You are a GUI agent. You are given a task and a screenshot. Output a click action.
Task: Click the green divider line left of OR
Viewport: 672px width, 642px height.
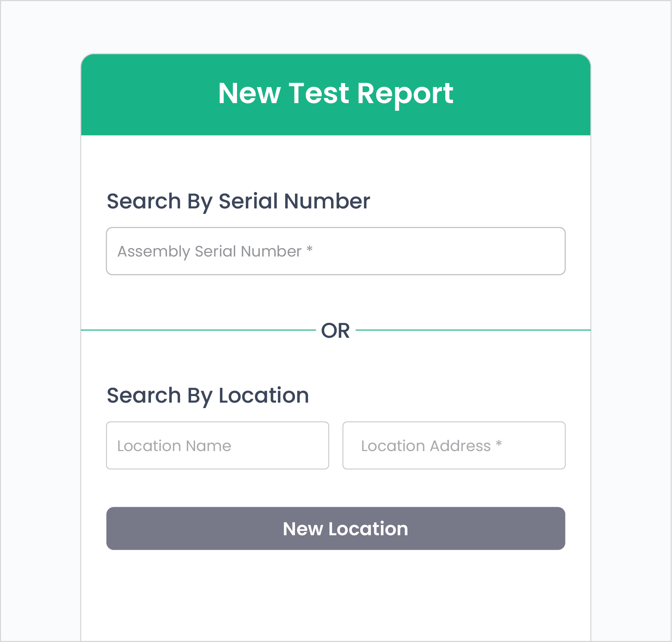coord(198,330)
